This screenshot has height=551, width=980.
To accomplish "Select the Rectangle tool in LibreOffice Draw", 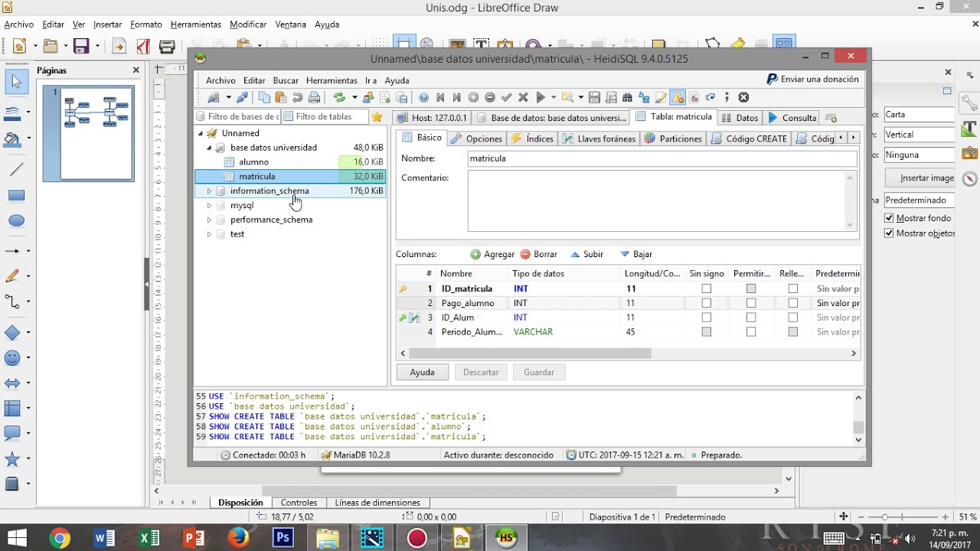I will tap(16, 196).
